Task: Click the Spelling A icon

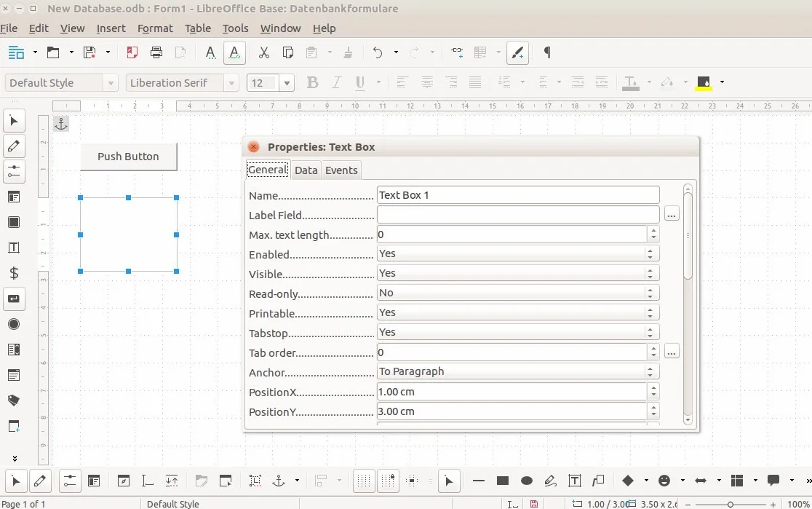Action: (210, 52)
